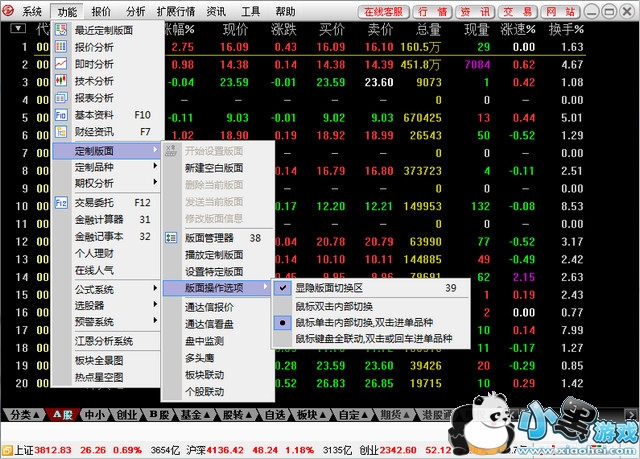Choose 通达信报价 menu entry
Image resolution: width=640 pixels, height=459 pixels.
217,307
